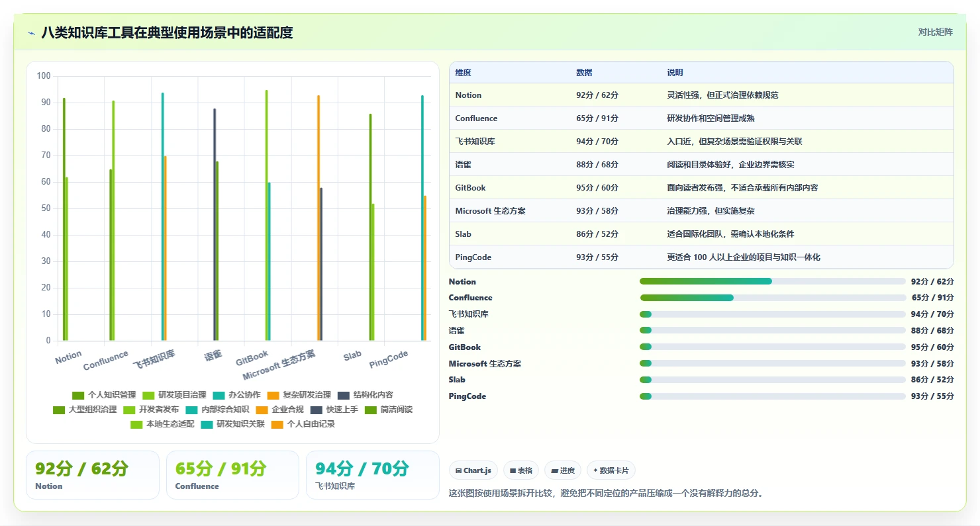This screenshot has height=526, width=980.
Task: Toggle the 个人知识管理 legend item
Action: click(x=104, y=395)
